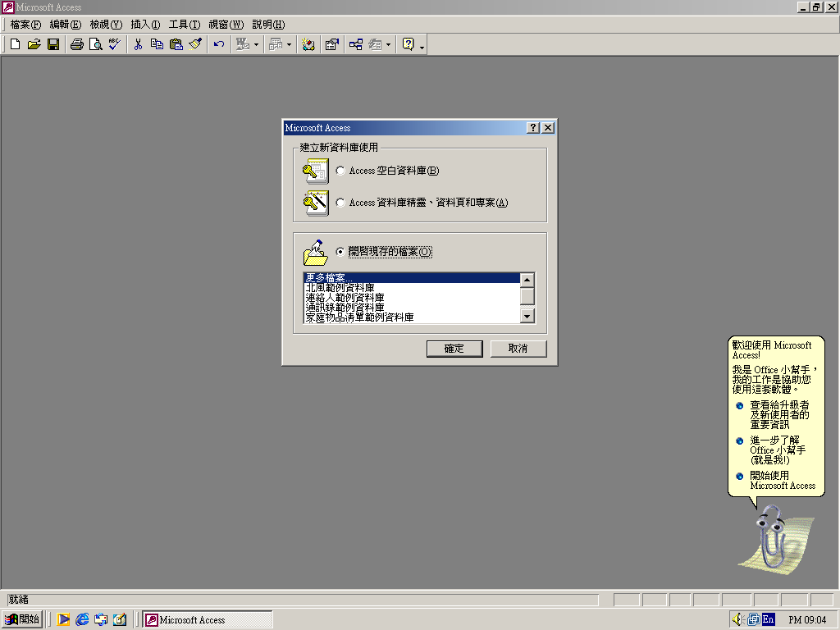The height and width of the screenshot is (630, 840).
Task: Click the Format Painter brush icon
Action: 195,44
